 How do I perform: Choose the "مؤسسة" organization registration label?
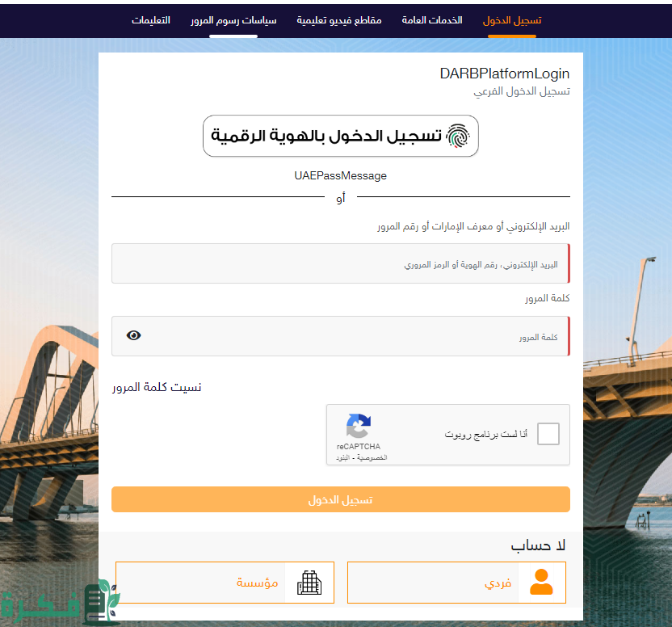pos(257,582)
